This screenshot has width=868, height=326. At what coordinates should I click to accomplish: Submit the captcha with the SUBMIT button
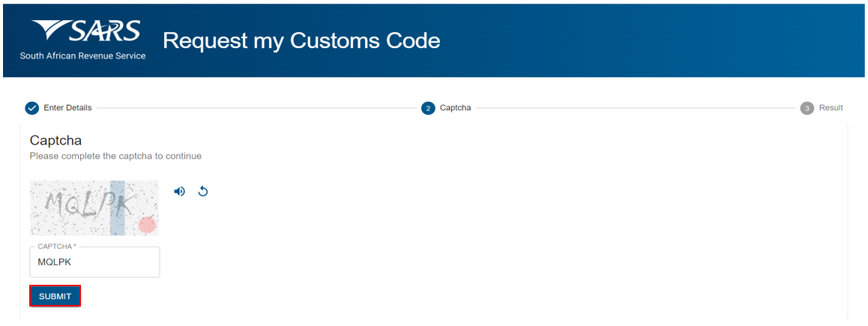pos(55,296)
